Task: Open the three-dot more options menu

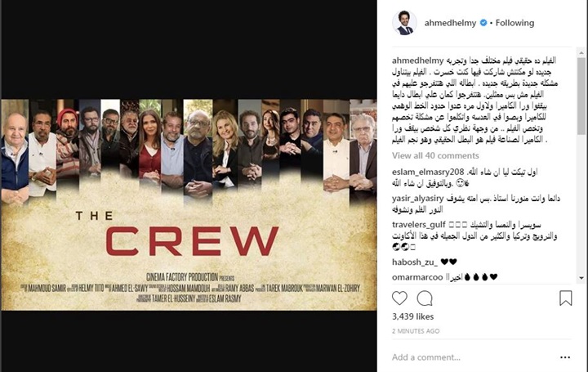Action: pyautogui.click(x=565, y=357)
